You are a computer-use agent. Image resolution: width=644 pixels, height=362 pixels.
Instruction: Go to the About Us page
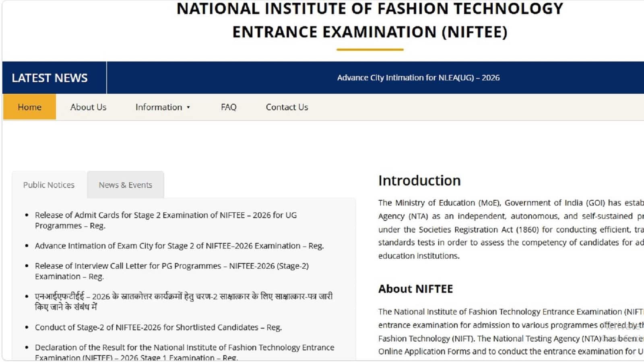[88, 107]
